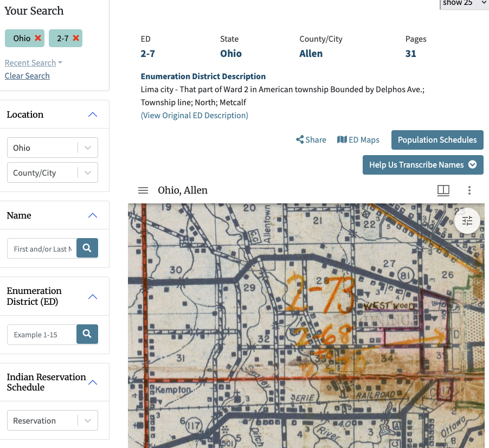Open the show 25 results dropdown
The height and width of the screenshot is (448, 489).
(464, 4)
